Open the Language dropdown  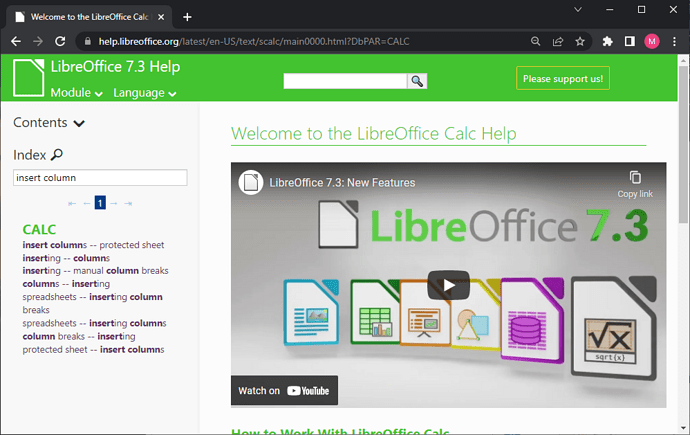click(145, 93)
